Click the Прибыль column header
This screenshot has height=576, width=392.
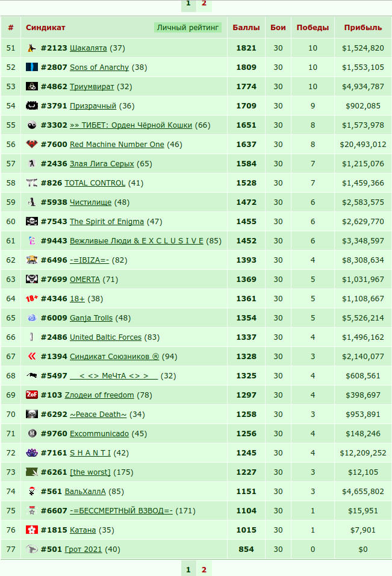pyautogui.click(x=363, y=28)
